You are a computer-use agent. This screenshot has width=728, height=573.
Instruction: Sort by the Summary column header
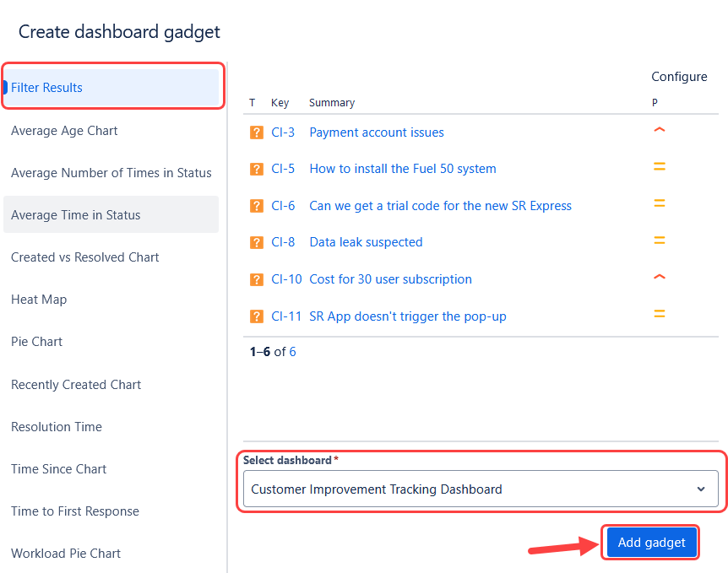click(332, 103)
